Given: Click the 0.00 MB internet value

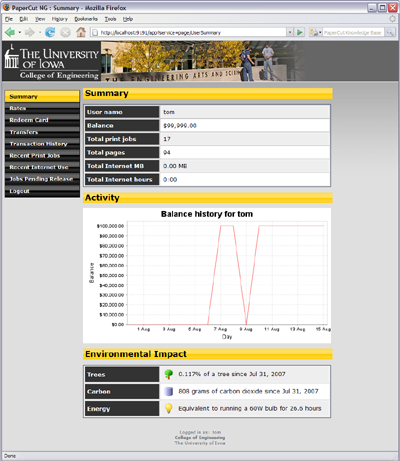Looking at the screenshot, I should click(x=175, y=166).
